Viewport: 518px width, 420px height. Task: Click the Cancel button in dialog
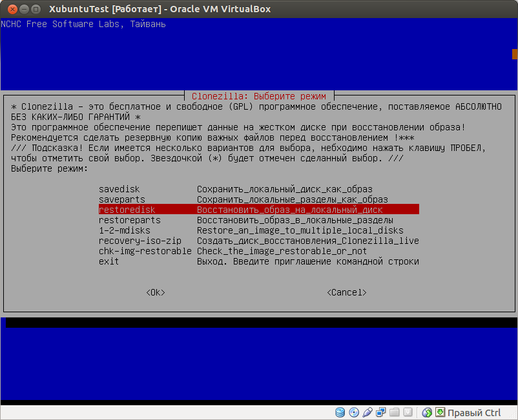pyautogui.click(x=347, y=292)
